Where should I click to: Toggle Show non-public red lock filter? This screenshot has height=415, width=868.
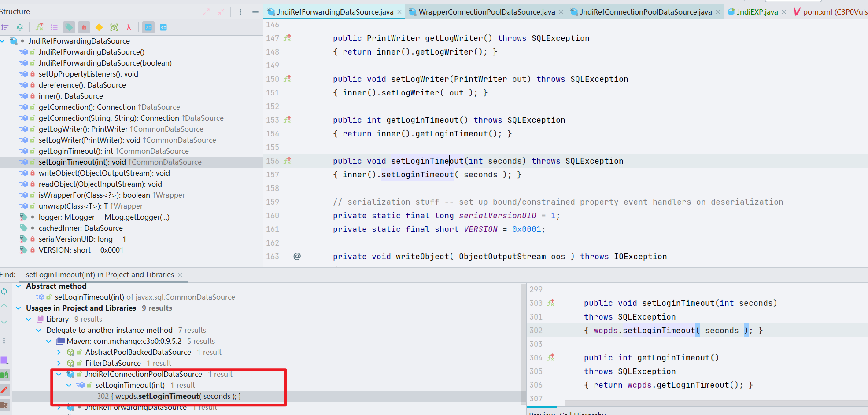tap(84, 27)
